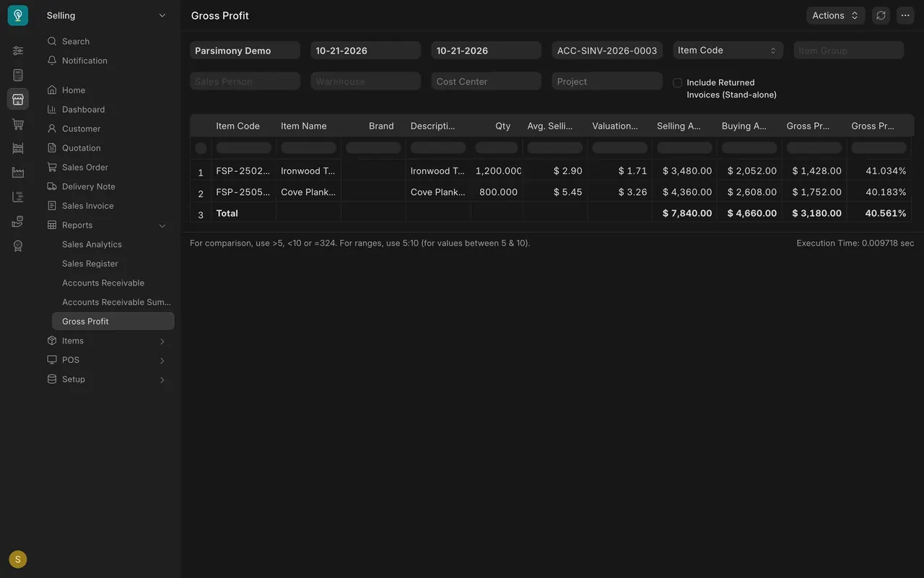Open the Stock warehouse shelves module icon
Image resolution: width=924 pixels, height=578 pixels.
point(18,148)
